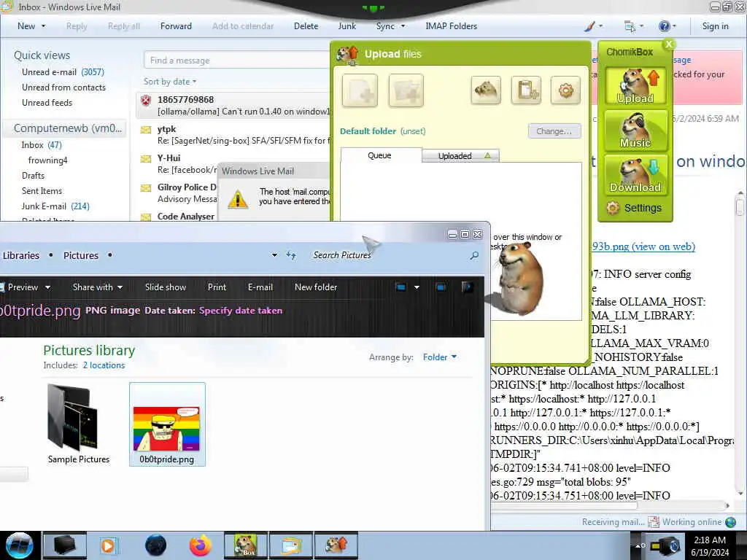Select the Sent Items folder
Screen dimensions: 747x560
click(42, 191)
